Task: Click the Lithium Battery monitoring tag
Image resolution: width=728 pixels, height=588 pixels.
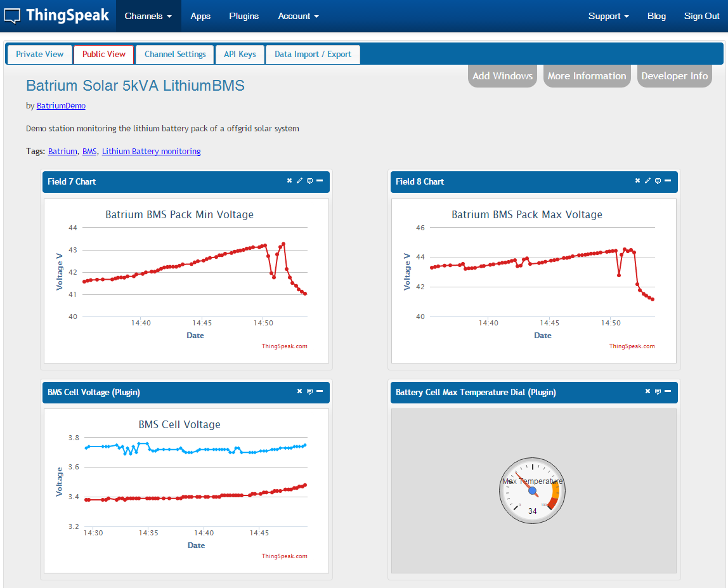Action: [152, 151]
